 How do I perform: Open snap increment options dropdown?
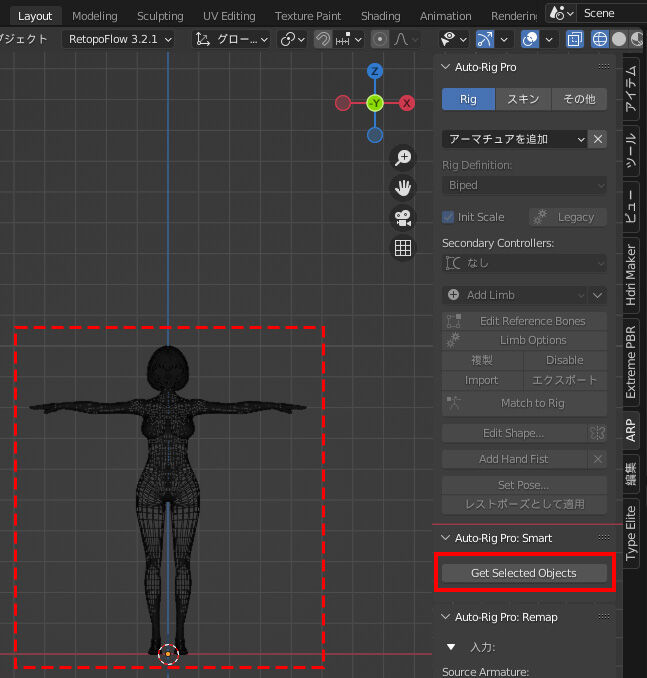pyautogui.click(x=349, y=40)
